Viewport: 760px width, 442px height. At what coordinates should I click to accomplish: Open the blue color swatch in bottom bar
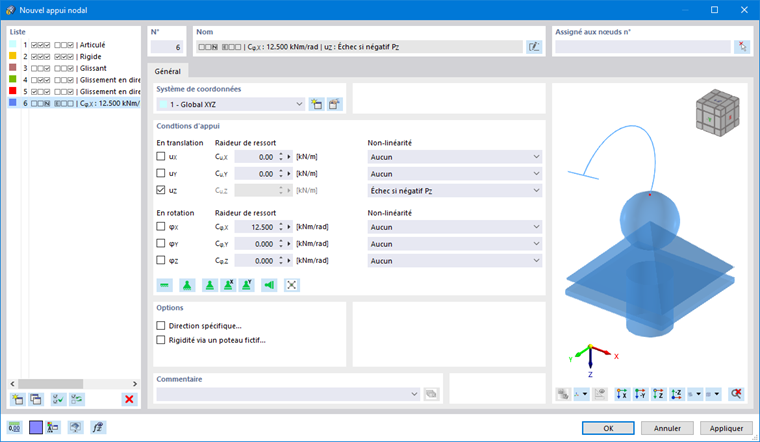coord(36,427)
